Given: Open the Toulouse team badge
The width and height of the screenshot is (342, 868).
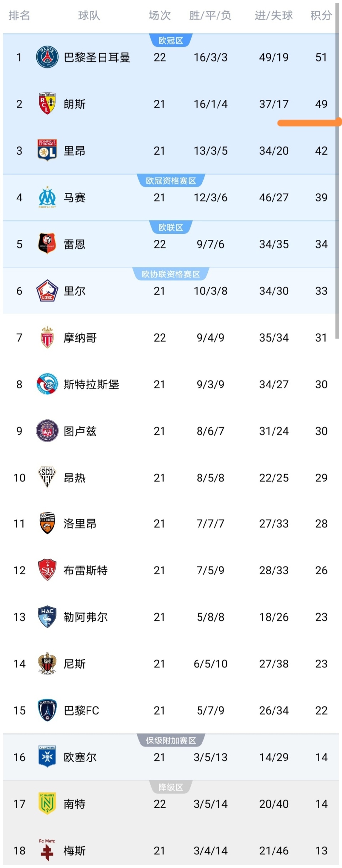Looking at the screenshot, I should tap(47, 431).
